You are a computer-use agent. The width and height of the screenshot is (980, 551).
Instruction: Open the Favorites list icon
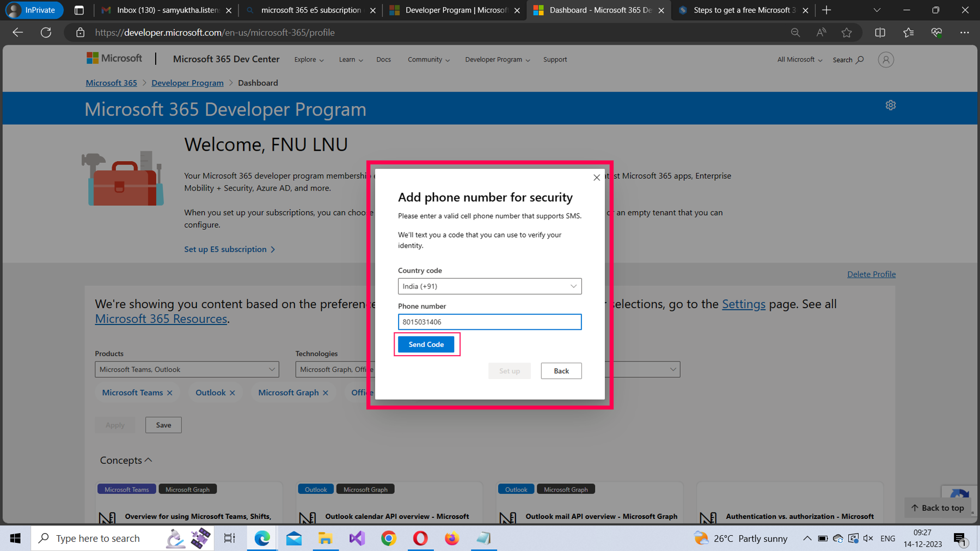point(908,33)
